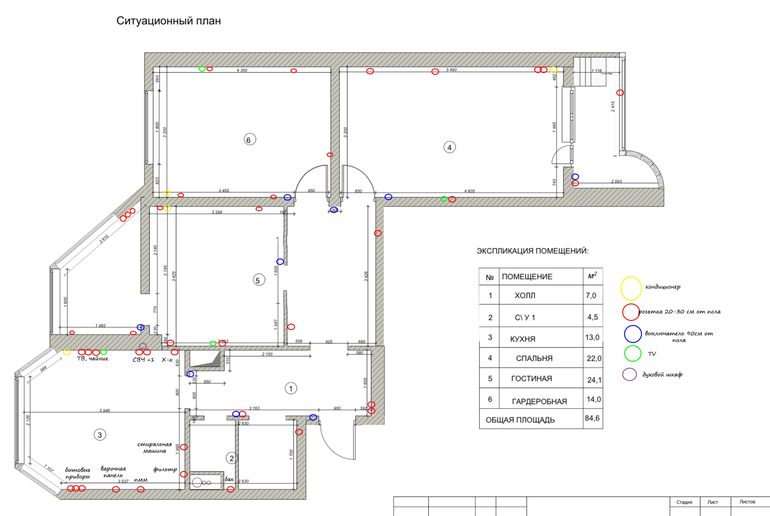Click the 'Листов' title block cell
The height and width of the screenshot is (516, 770).
[747, 501]
